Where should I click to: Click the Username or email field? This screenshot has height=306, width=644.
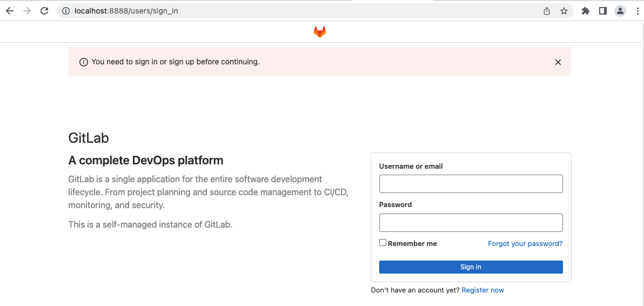pos(471,184)
